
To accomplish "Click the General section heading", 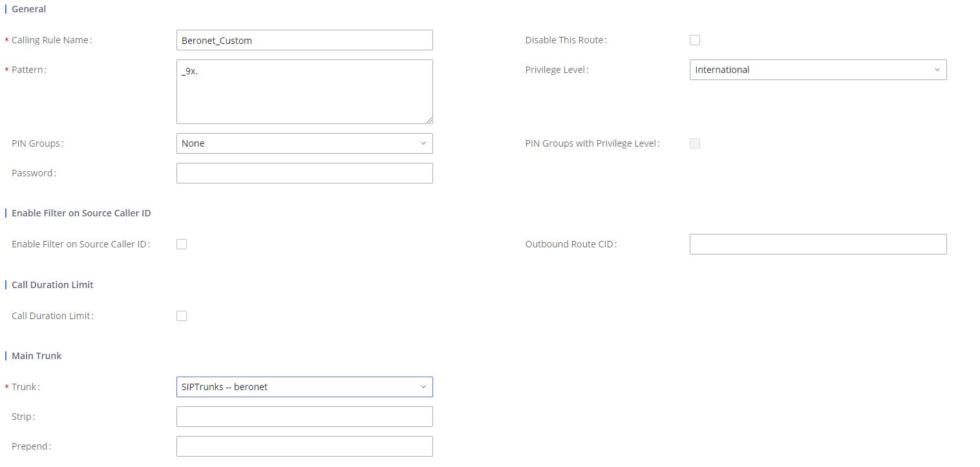I will tap(28, 9).
